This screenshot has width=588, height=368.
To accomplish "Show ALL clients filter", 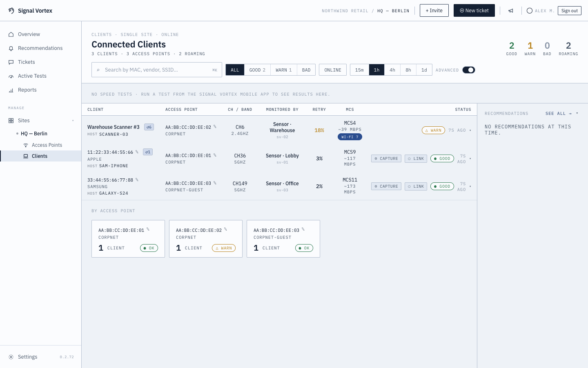I will [x=235, y=70].
